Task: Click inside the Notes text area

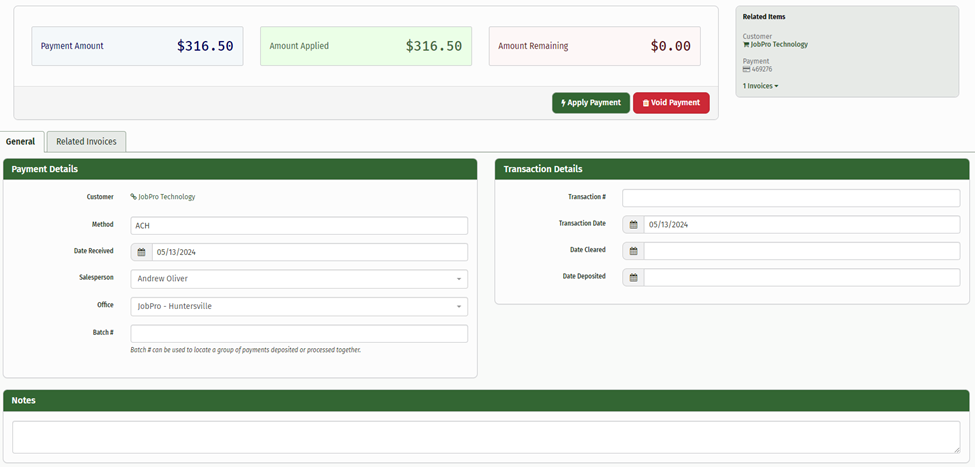Action: 485,437
